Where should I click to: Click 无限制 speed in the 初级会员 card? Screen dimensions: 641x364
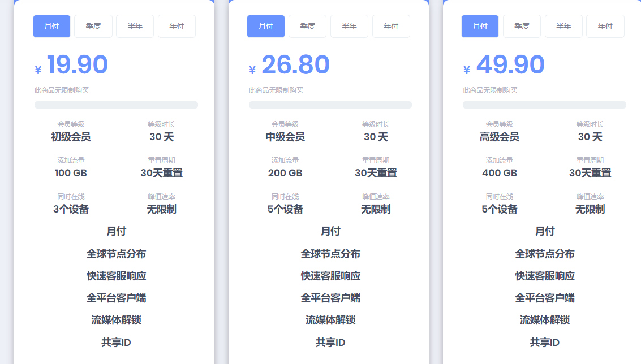[x=161, y=209]
